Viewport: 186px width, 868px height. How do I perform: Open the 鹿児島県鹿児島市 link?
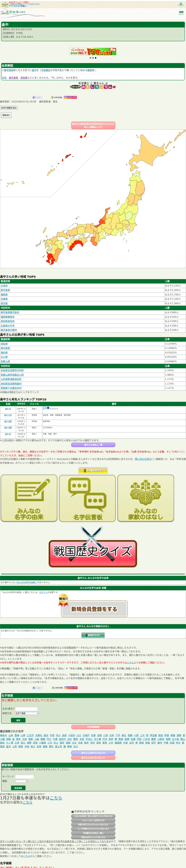(x=10, y=312)
